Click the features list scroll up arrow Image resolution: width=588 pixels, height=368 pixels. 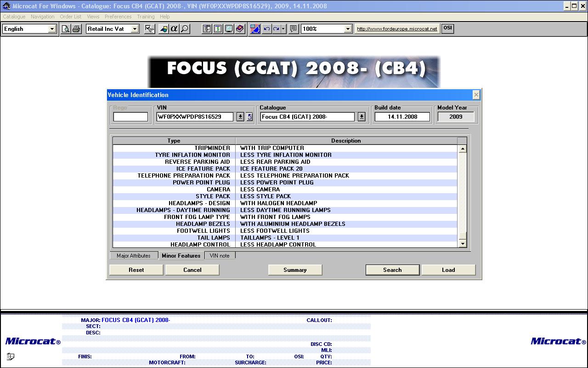(463, 149)
